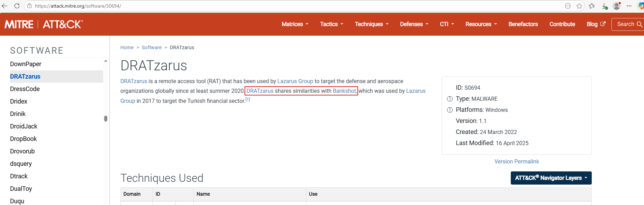Expand ATT&CK Navigator Layers dropdown
The height and width of the screenshot is (205, 644).
551,178
